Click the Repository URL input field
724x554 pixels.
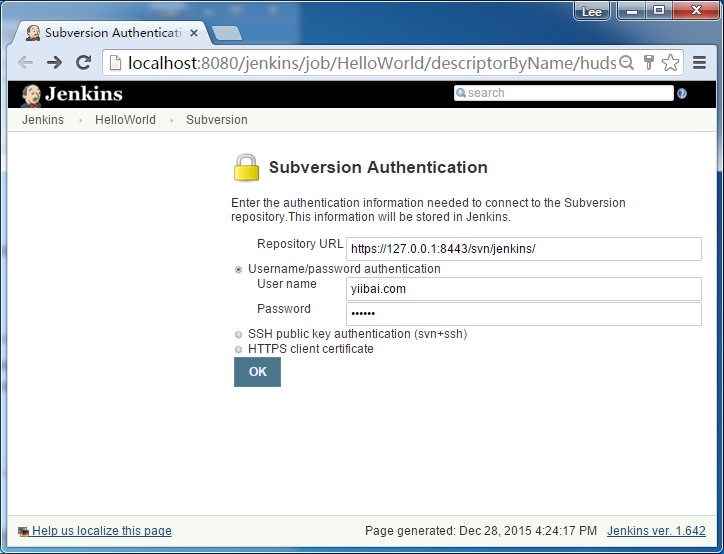[x=523, y=249]
